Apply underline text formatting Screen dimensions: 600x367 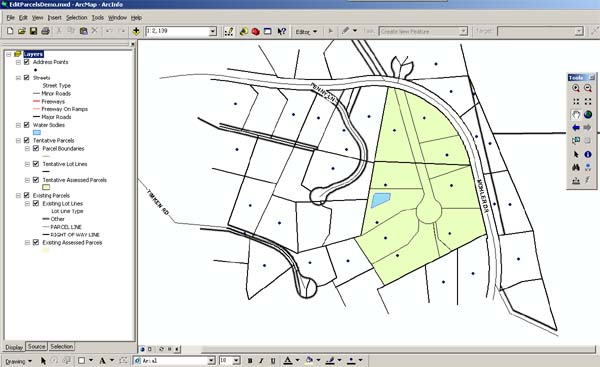(273, 360)
